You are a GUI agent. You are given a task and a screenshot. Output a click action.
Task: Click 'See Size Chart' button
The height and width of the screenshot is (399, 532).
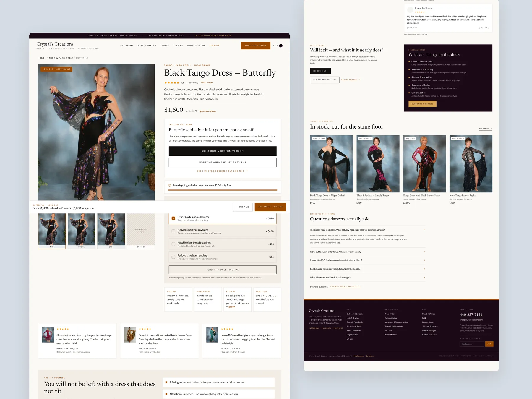tap(320, 71)
